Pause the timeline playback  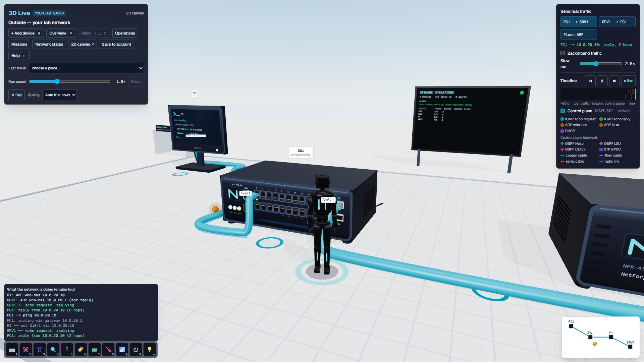click(602, 81)
